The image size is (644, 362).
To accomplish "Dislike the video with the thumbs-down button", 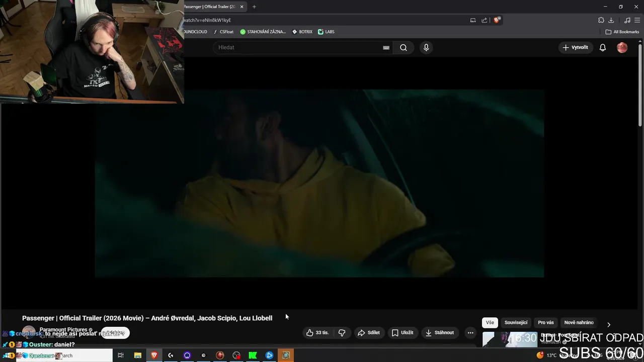I will pos(342,332).
